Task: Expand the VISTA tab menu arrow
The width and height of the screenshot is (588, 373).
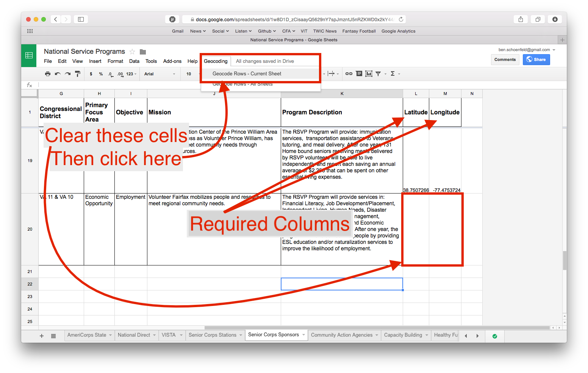Action: point(181,335)
